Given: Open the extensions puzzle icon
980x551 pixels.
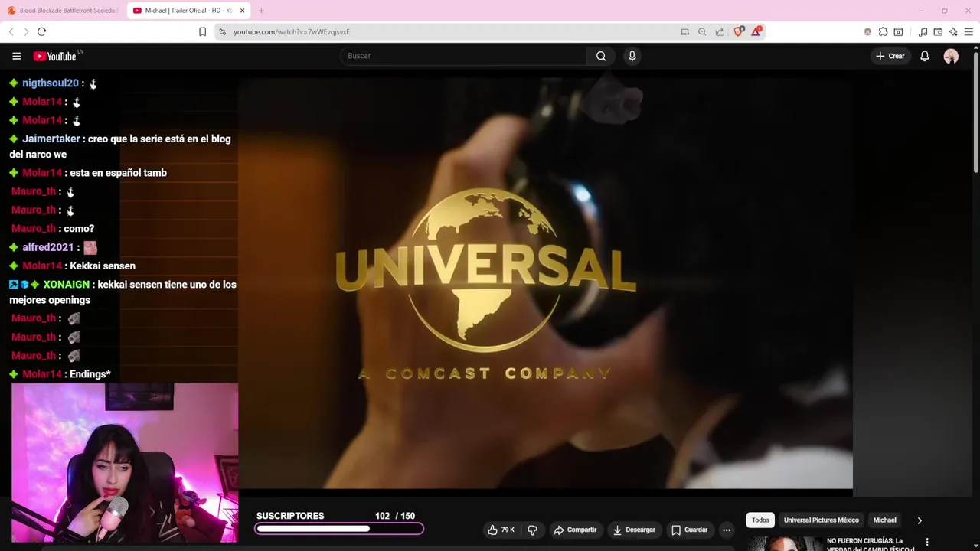Looking at the screenshot, I should [883, 31].
